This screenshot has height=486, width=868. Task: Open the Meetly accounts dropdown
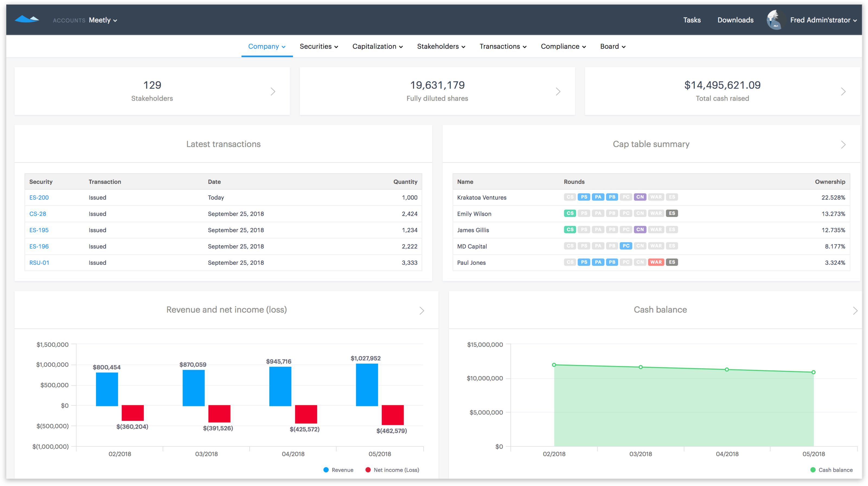pos(102,20)
